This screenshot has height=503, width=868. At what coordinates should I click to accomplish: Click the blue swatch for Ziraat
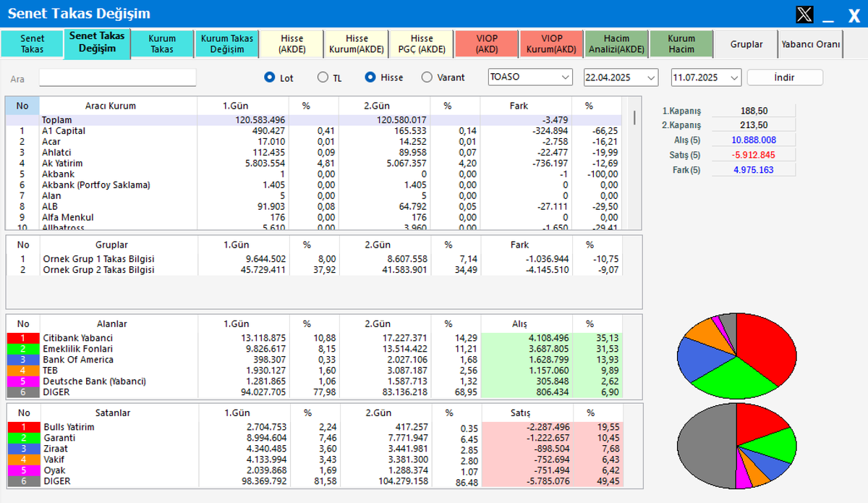click(23, 449)
